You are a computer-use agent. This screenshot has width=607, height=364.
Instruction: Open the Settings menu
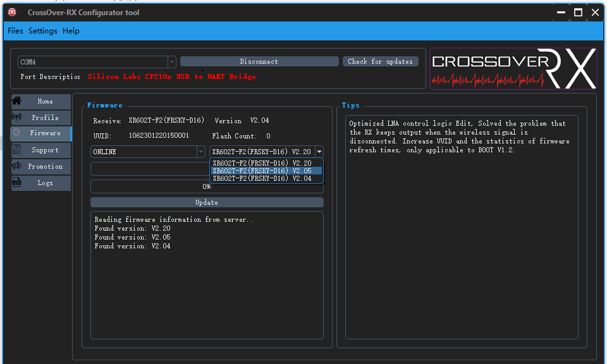43,31
